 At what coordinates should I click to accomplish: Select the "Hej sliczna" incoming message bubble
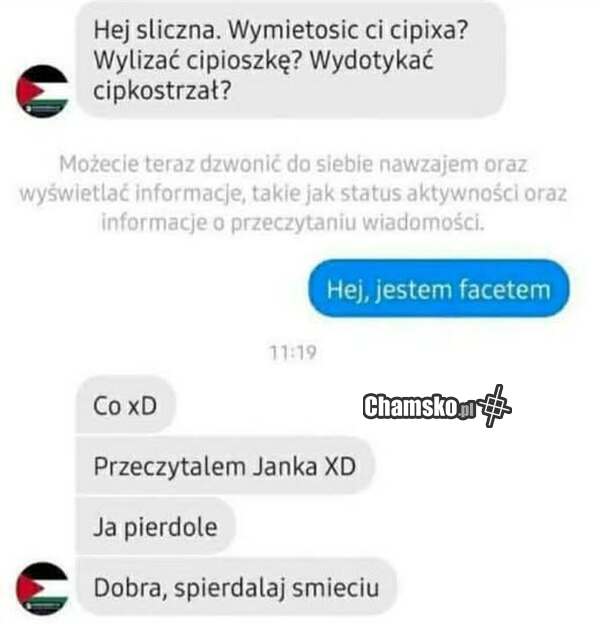(291, 60)
